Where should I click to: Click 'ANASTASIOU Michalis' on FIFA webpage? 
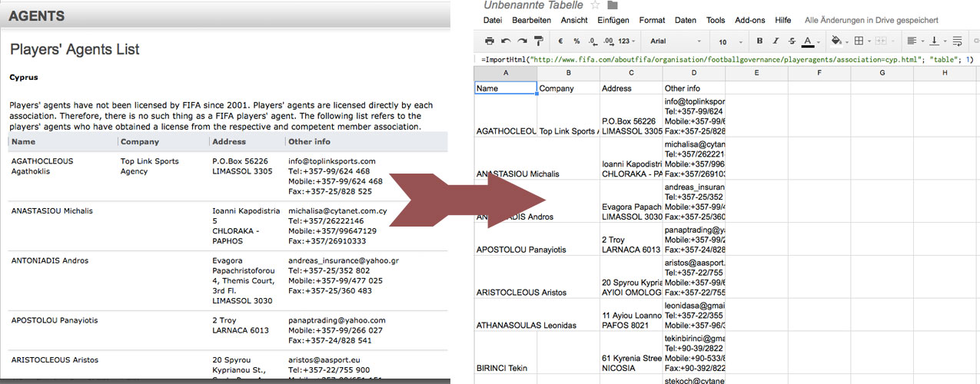(53, 211)
